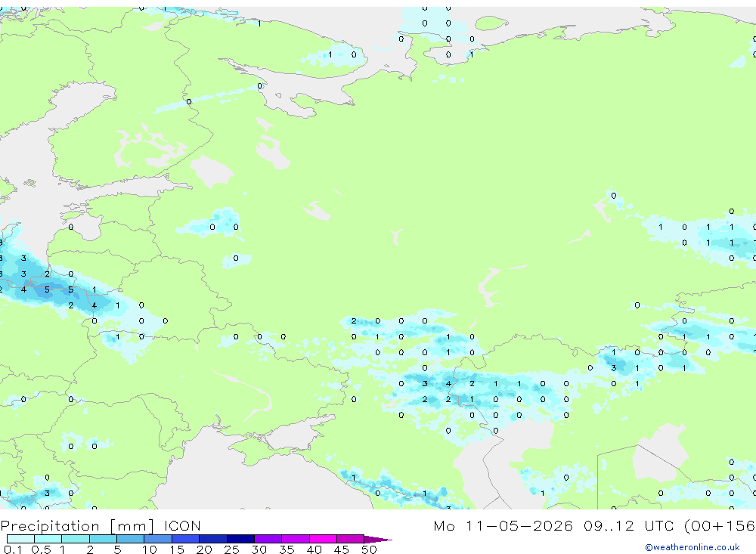The height and width of the screenshot is (554, 756).
Task: Pick the 10–15 mm legend color swatch
Action: (x=158, y=539)
